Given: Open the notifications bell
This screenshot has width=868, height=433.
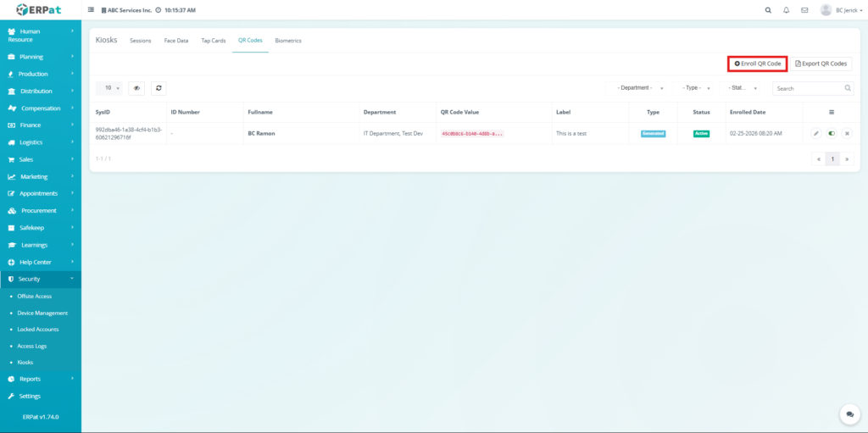Looking at the screenshot, I should pos(787,10).
